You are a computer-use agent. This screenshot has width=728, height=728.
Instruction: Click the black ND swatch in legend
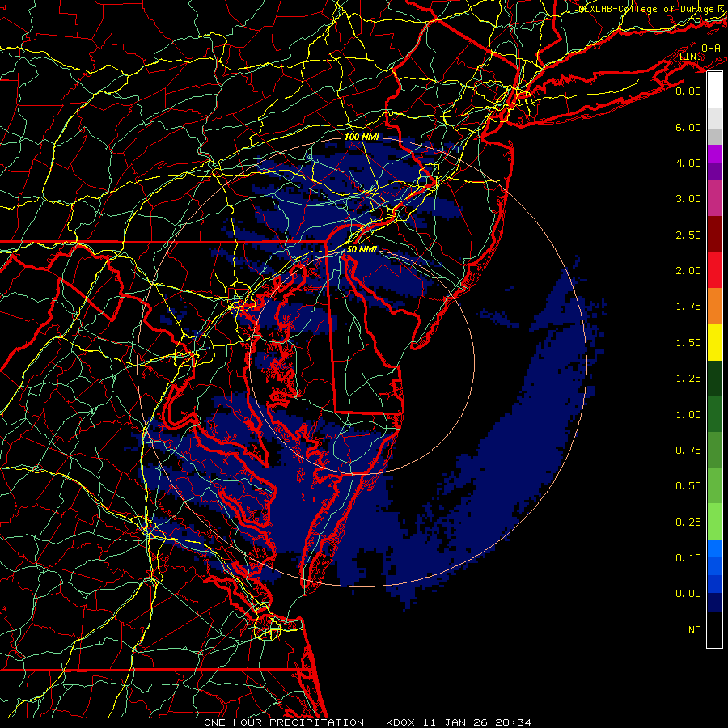714,629
